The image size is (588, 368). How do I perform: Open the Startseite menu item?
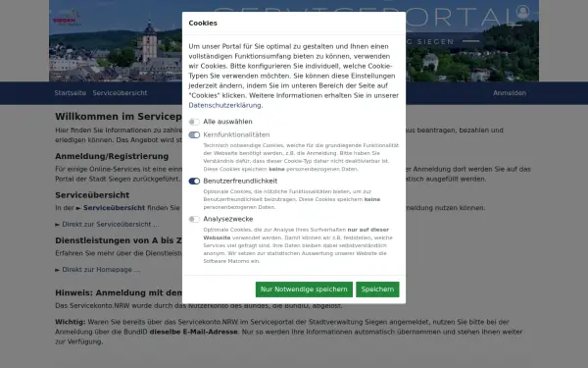click(71, 93)
